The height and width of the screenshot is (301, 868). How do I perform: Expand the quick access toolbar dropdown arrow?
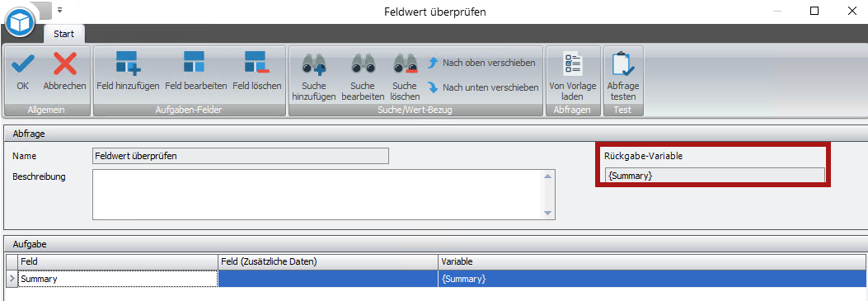coord(60,9)
